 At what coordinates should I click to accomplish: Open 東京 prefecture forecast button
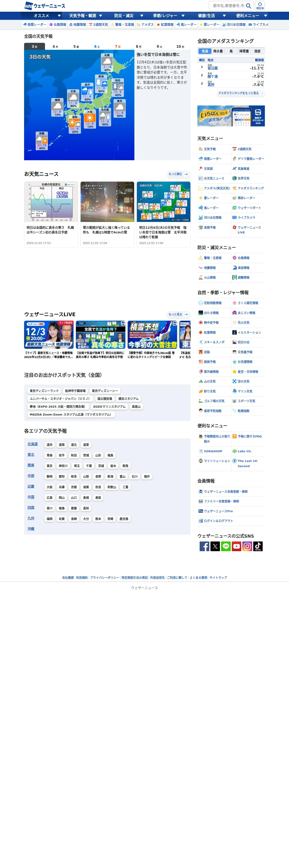pyautogui.click(x=50, y=466)
